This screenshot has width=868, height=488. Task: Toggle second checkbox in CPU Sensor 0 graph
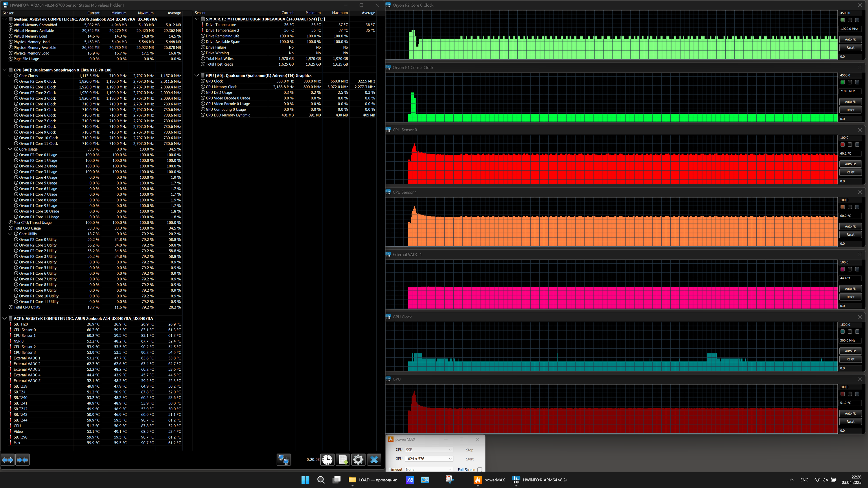tap(850, 145)
